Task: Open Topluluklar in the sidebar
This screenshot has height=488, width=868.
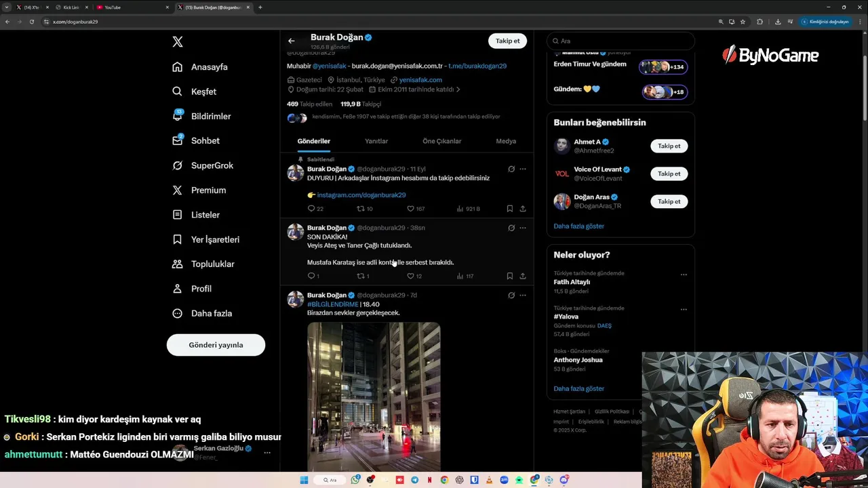Action: pos(203,264)
